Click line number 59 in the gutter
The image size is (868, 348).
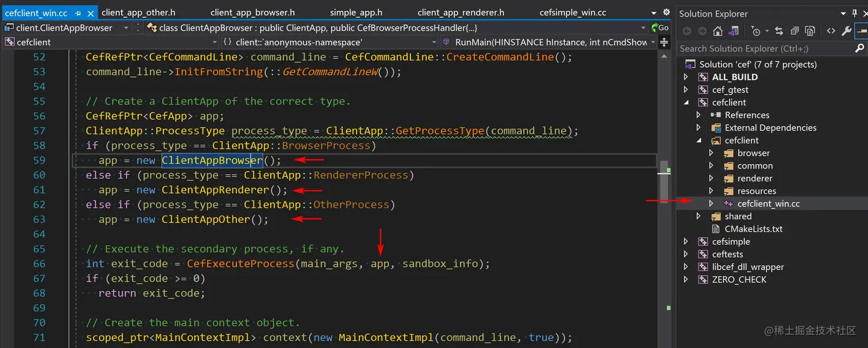point(38,160)
